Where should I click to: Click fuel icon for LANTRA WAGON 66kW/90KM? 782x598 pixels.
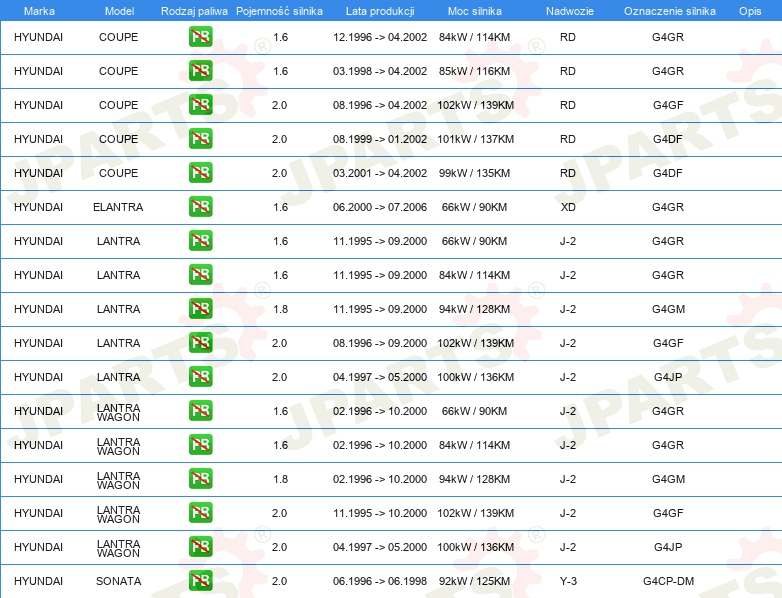coord(200,410)
